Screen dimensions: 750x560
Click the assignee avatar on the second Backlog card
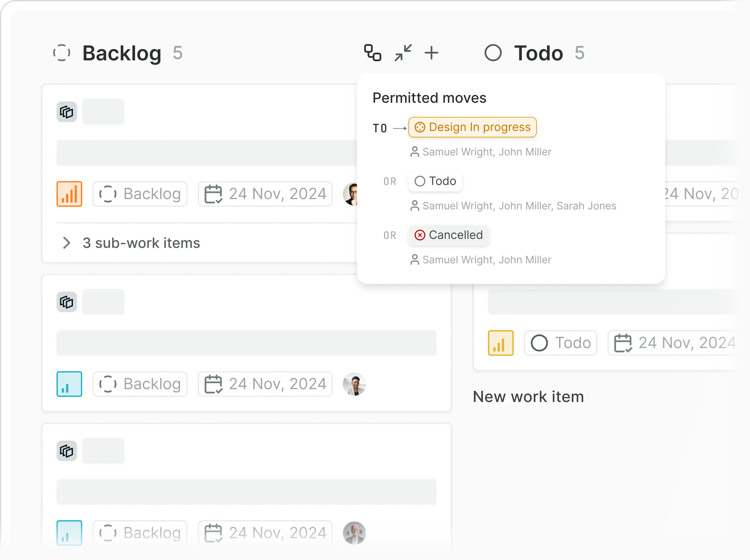point(354,384)
